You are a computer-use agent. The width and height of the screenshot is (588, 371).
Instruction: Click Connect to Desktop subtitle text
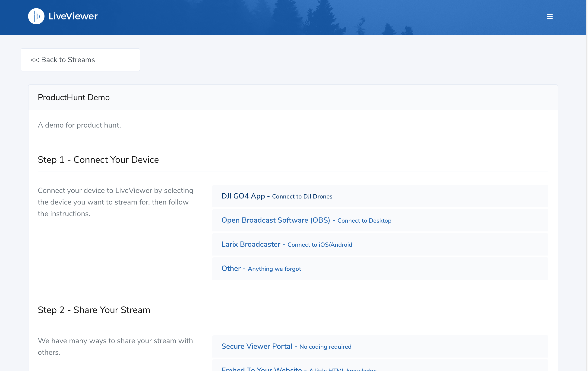(364, 221)
